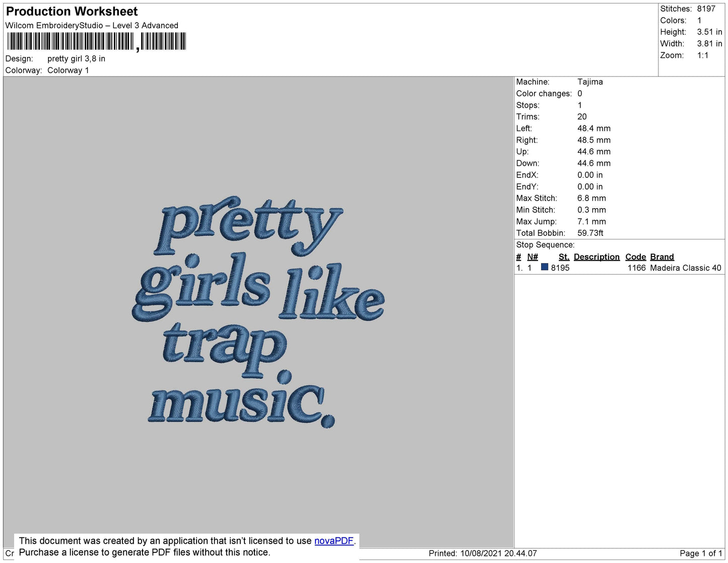Select the 'Page 1 of 1' footer text

point(701,553)
